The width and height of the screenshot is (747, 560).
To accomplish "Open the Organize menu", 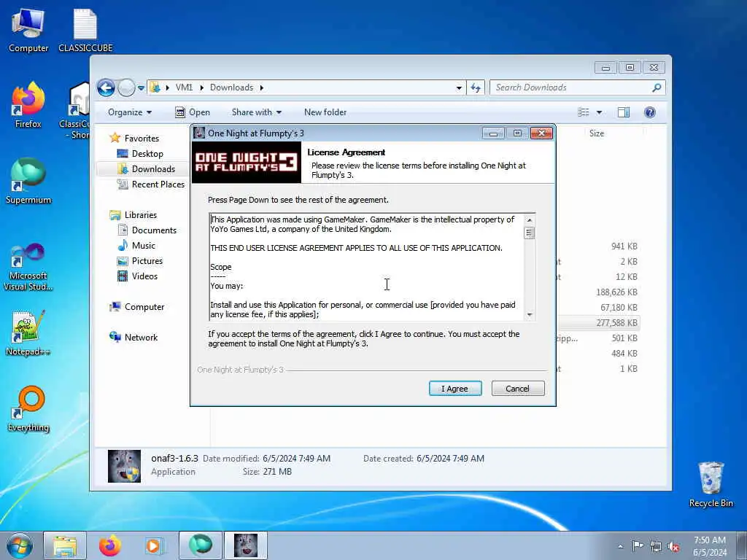I will (x=130, y=112).
